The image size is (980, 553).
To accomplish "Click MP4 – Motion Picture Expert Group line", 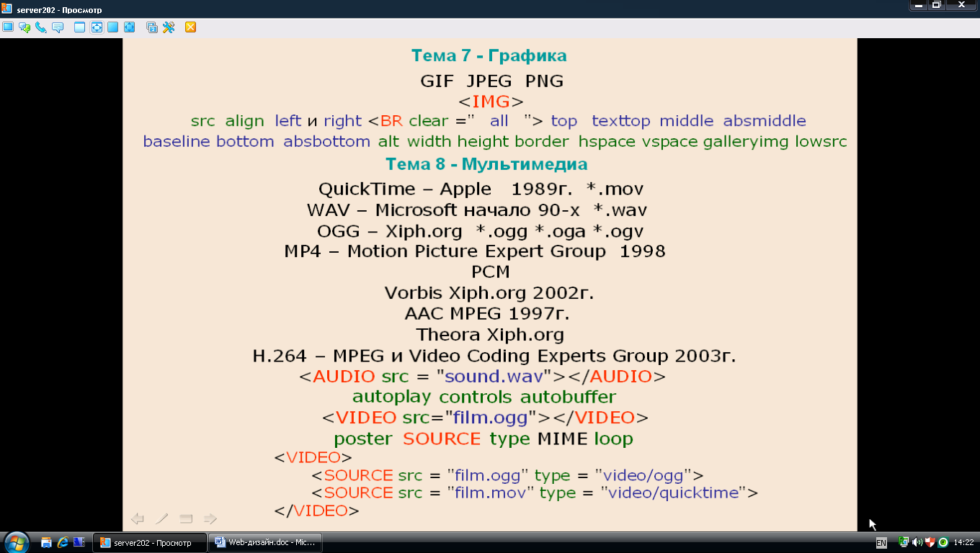I will click(475, 251).
